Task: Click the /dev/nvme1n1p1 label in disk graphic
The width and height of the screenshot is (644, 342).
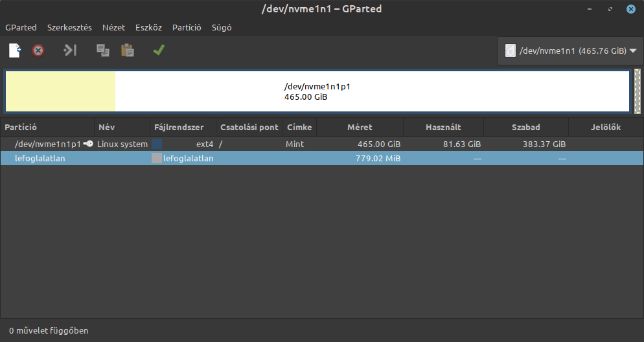Action: click(x=317, y=87)
